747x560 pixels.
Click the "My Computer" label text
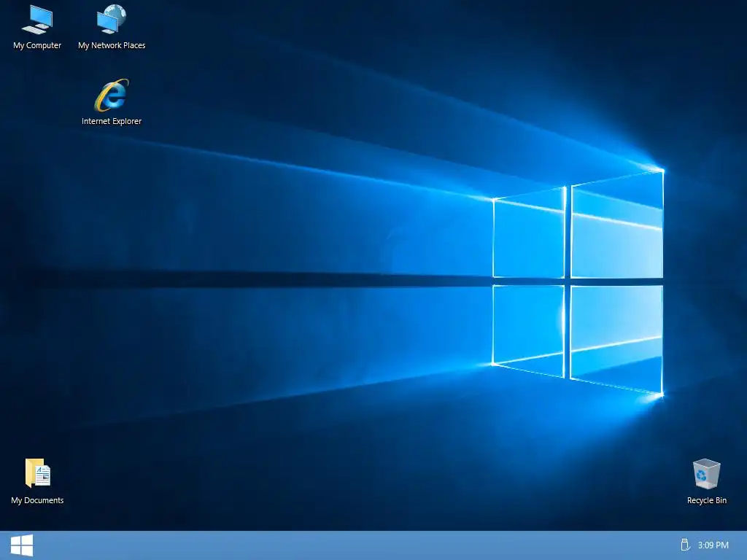[x=37, y=45]
